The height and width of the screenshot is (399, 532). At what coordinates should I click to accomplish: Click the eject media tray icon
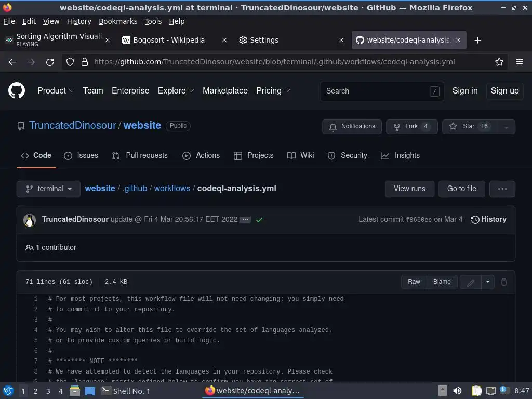[442, 391]
